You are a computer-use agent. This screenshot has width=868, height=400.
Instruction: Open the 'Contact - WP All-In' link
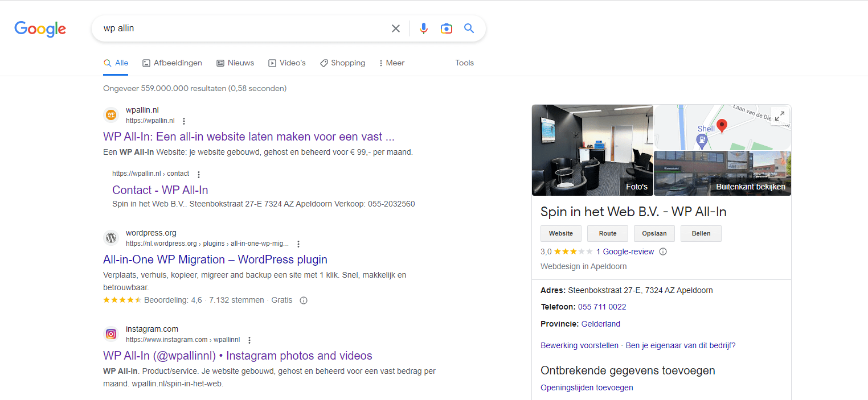pyautogui.click(x=160, y=190)
